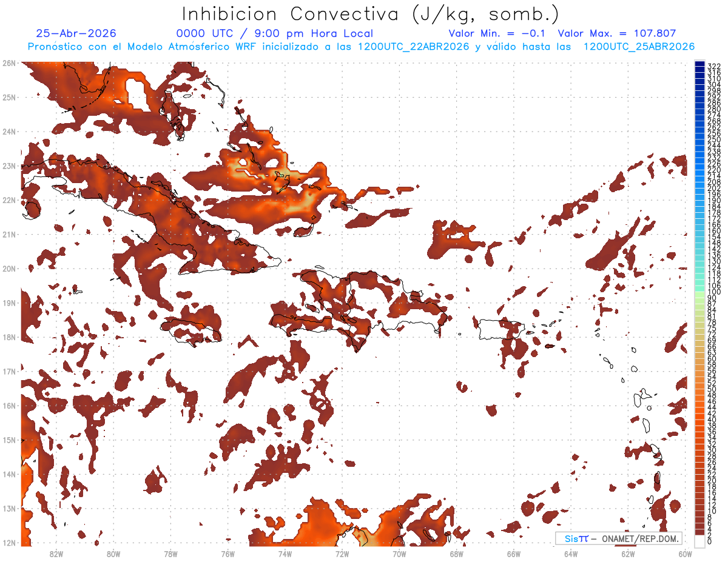
Task: Click the 12N latitude axis label
Action: pos(8,543)
